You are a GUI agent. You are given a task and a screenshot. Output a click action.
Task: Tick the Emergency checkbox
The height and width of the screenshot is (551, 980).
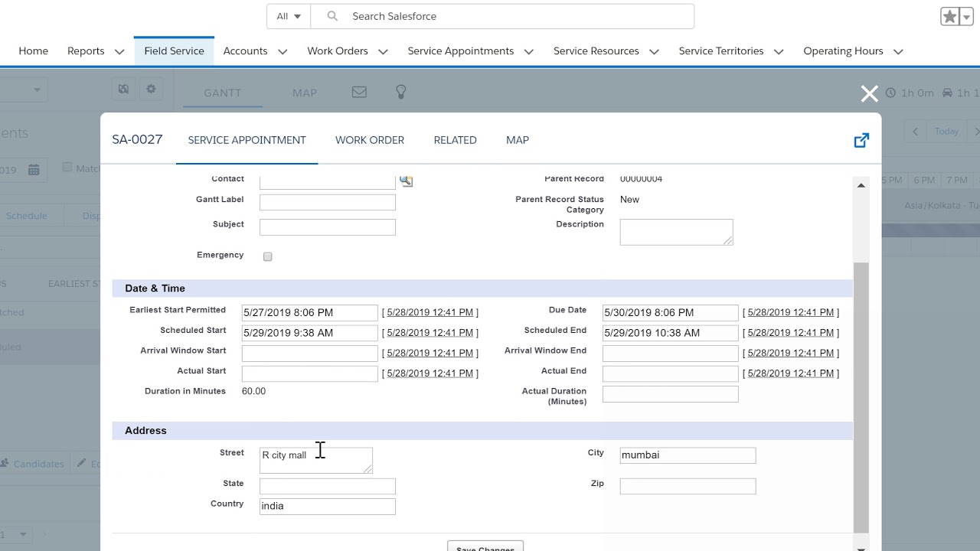[268, 256]
